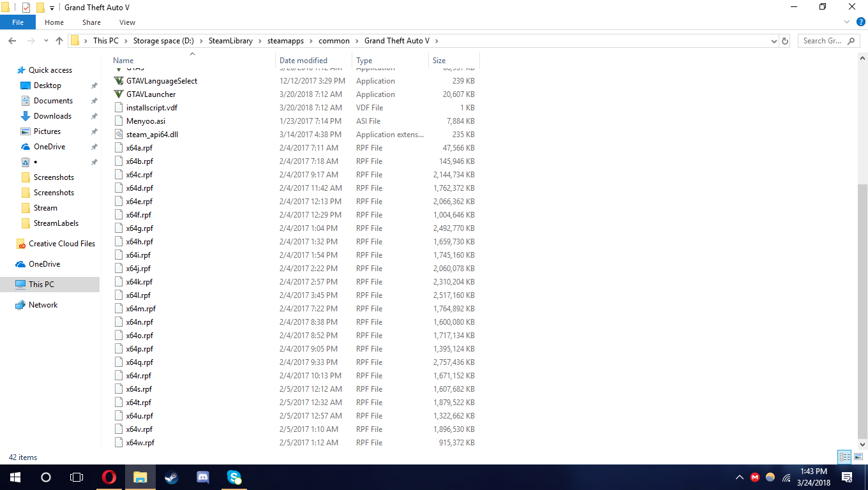Viewport: 868px width, 490px height.
Task: Open Customize Quick Access Toolbar dropdown
Action: click(52, 8)
